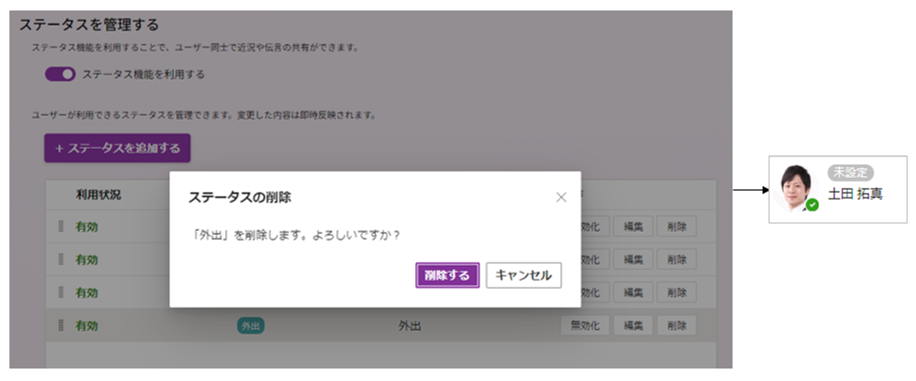Close the ステータスの削除 dialog with X
This screenshot has width=916, height=381.
pyautogui.click(x=561, y=198)
